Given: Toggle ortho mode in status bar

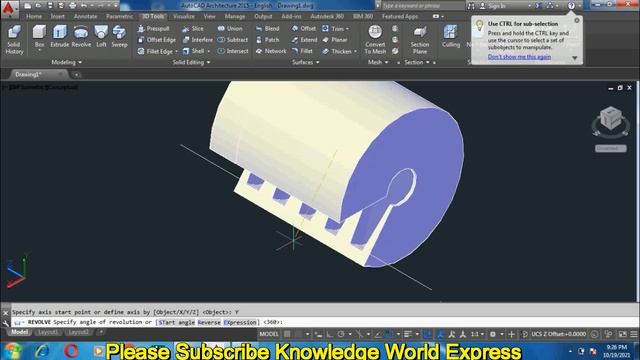Looking at the screenshot, I should (x=329, y=334).
